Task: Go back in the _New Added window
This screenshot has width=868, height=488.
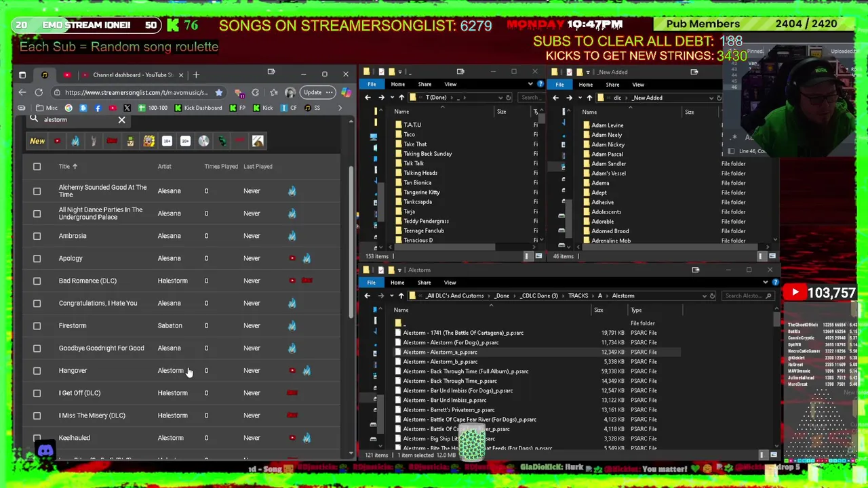Action: pos(555,98)
